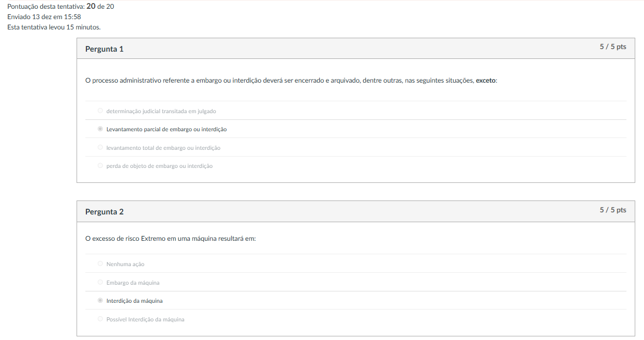
Task: Pick radio button 'perda de objeto de embargo'
Action: tap(100, 166)
